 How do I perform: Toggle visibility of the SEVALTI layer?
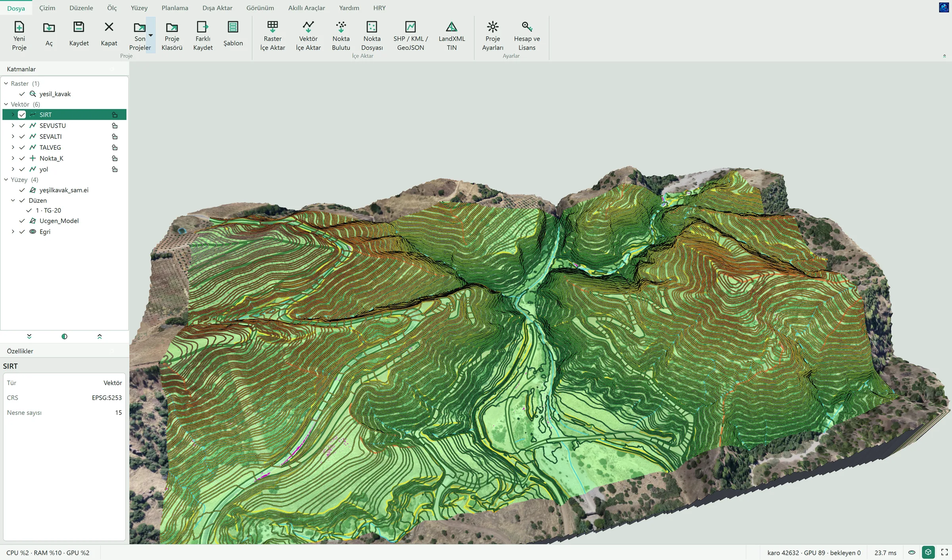pyautogui.click(x=22, y=136)
